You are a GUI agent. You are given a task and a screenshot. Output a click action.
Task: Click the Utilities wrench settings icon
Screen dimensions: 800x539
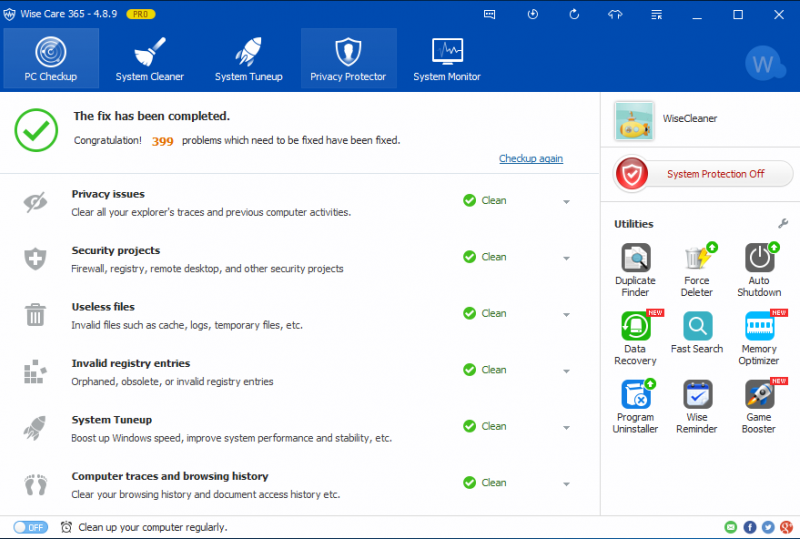(783, 224)
